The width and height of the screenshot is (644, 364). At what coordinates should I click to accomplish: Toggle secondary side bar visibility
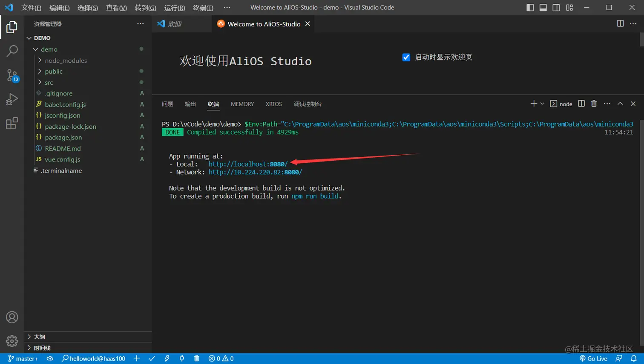click(x=556, y=7)
